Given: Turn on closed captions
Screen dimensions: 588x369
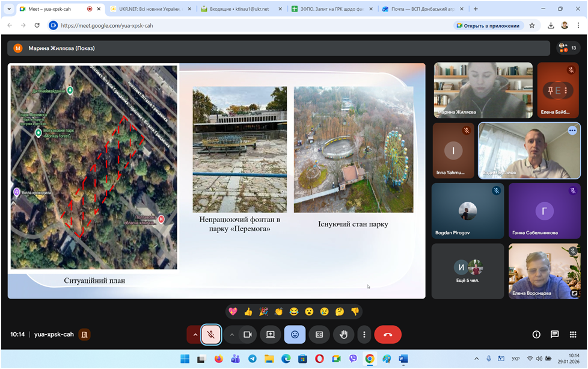Looking at the screenshot, I should click(319, 335).
